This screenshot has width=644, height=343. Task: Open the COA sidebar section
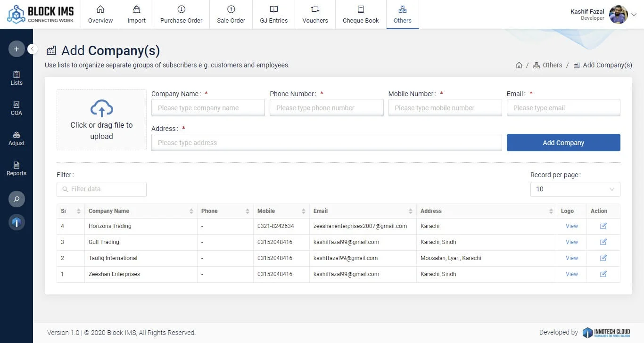[17, 108]
